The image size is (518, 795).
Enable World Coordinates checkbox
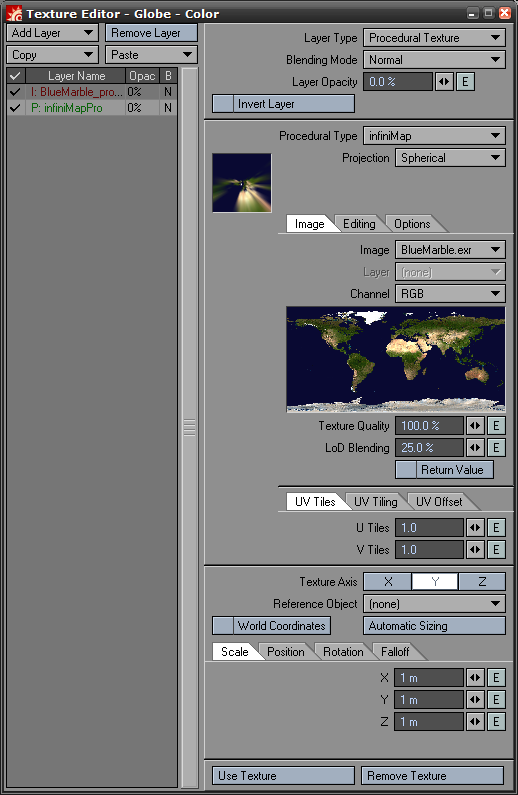point(223,626)
